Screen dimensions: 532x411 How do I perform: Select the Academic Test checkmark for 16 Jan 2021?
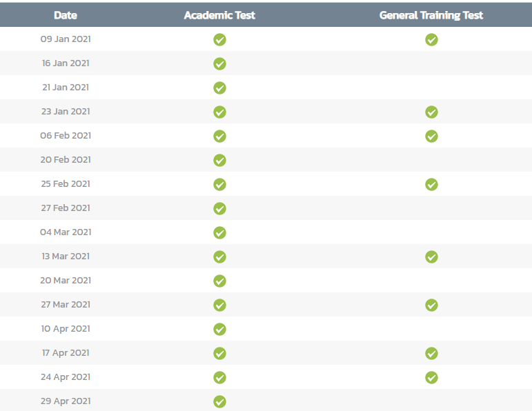(x=219, y=63)
